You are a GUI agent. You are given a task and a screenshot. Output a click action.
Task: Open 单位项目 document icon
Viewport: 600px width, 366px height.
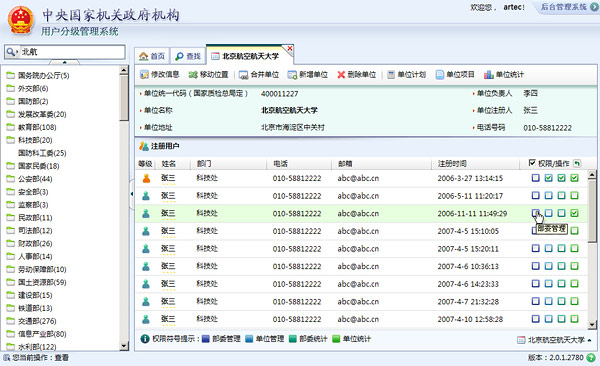point(440,75)
